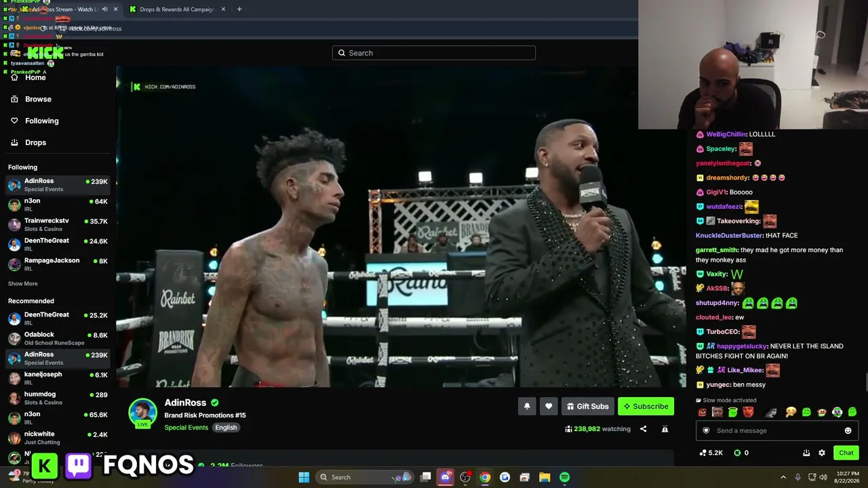Open a new browser tab
This screenshot has width=868, height=488.
(239, 9)
